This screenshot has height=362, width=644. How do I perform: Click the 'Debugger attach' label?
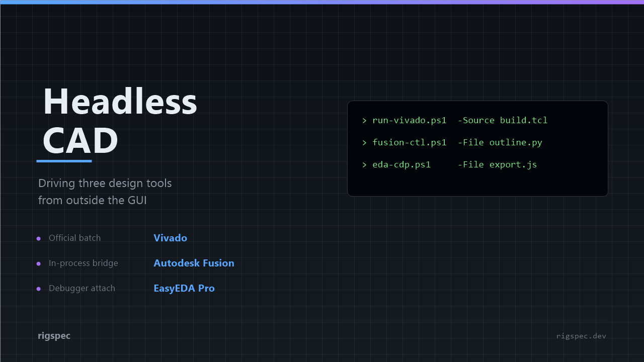click(82, 288)
